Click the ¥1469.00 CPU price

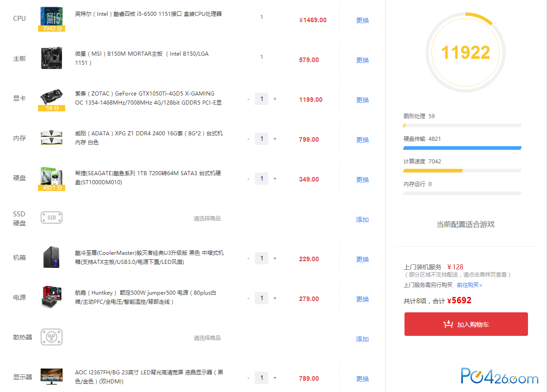313,20
